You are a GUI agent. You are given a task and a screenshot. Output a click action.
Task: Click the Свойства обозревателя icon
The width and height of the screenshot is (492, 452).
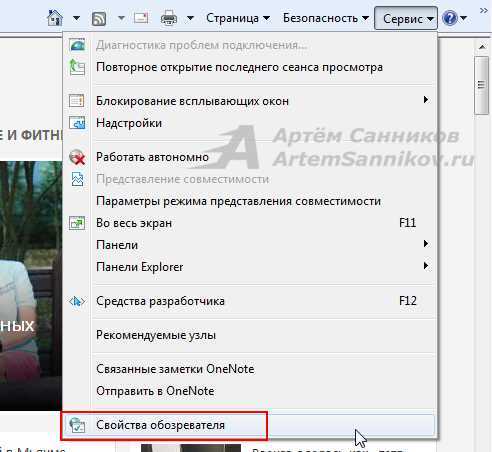(x=77, y=425)
